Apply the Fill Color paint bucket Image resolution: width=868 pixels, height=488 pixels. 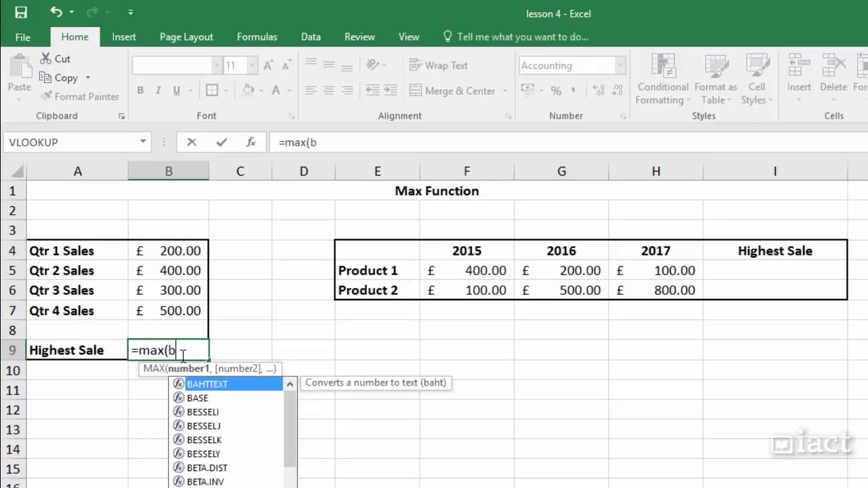point(248,91)
